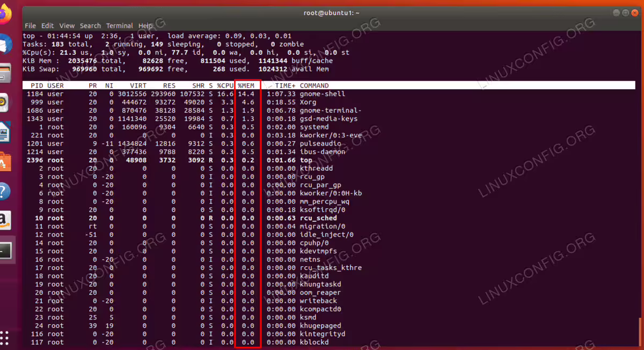Click the root@ubuntu1 window title

pos(332,13)
